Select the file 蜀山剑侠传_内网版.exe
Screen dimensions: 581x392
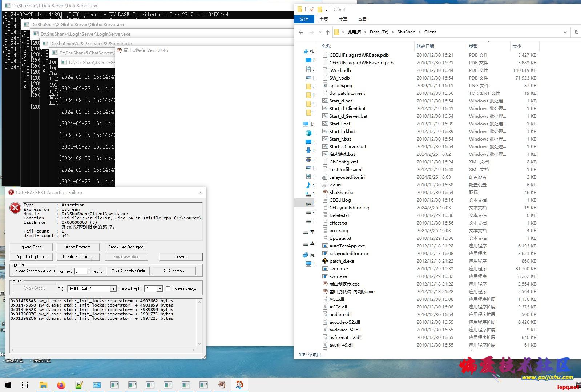(352, 291)
